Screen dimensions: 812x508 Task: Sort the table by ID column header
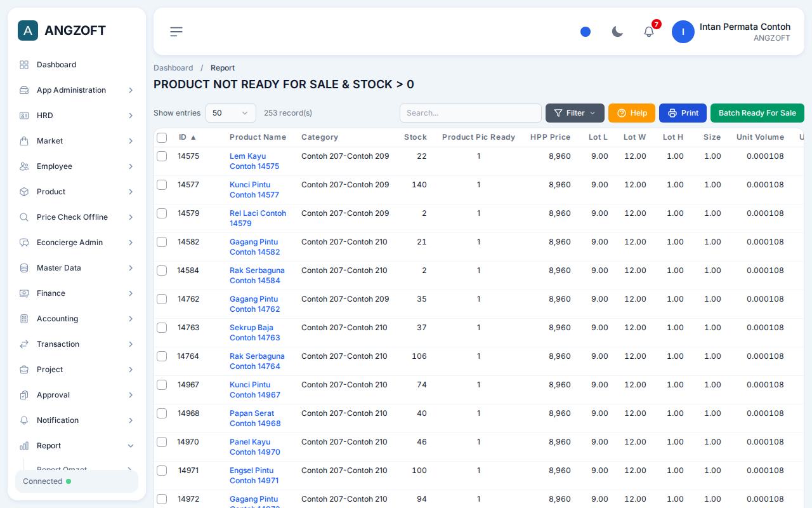point(187,137)
